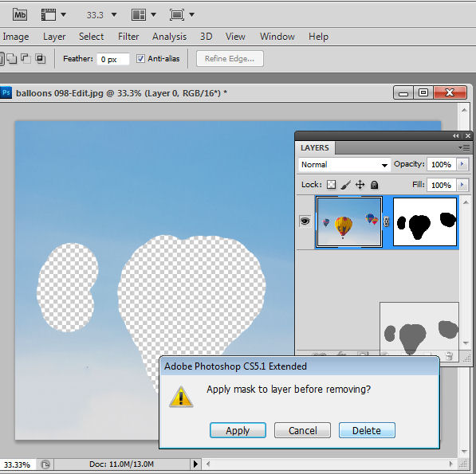This screenshot has height=474, width=476.
Task: Open the Normal blend mode dropdown
Action: point(344,165)
